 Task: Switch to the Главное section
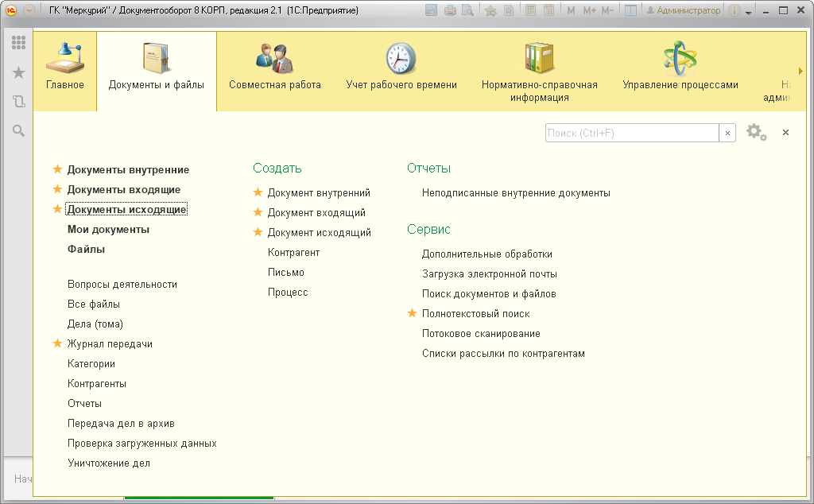(x=65, y=71)
